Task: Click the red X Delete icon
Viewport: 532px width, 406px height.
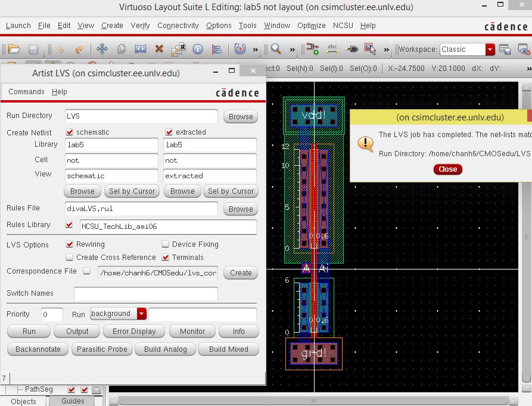Action: pyautogui.click(x=159, y=49)
